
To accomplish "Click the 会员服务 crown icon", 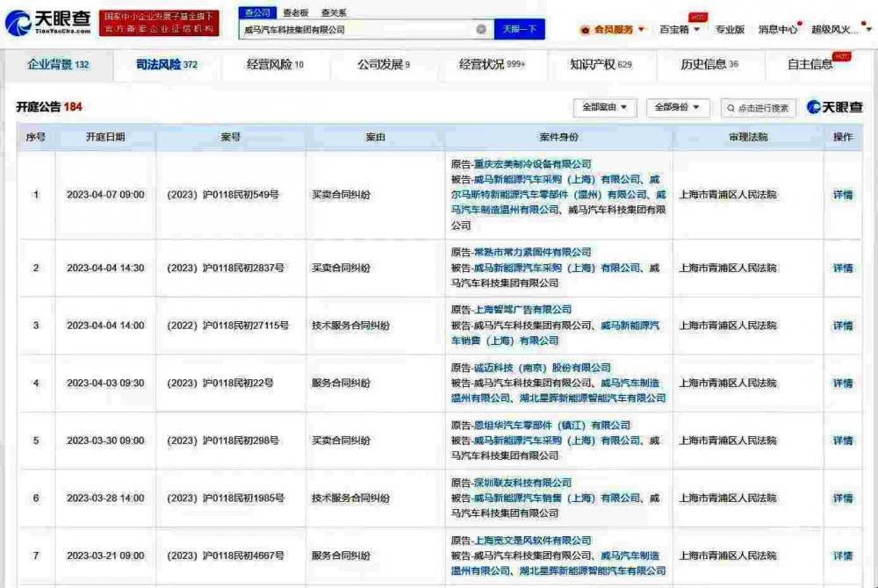I will [x=585, y=30].
